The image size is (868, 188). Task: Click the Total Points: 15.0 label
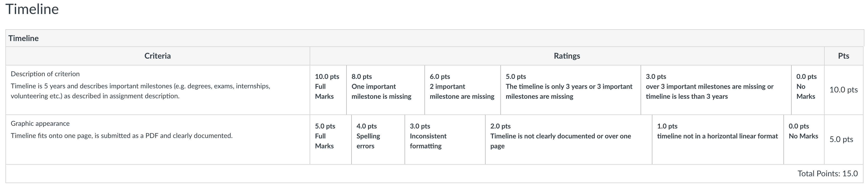[828, 174]
